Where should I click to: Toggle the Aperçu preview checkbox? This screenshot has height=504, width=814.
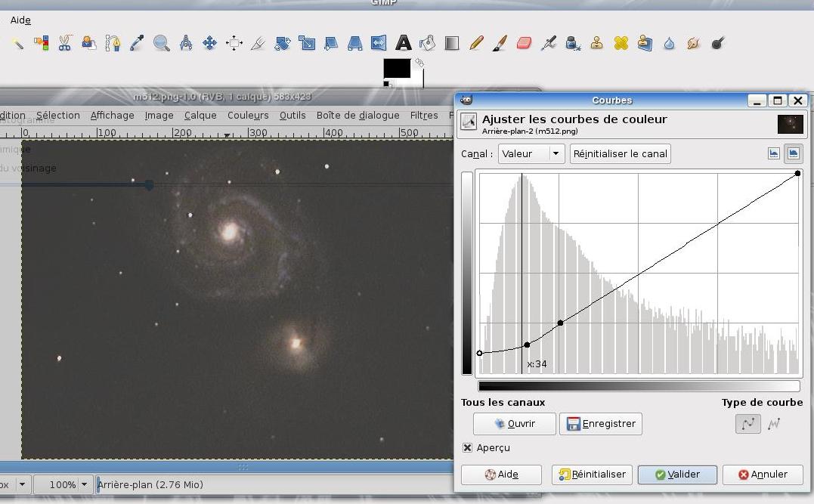(467, 447)
